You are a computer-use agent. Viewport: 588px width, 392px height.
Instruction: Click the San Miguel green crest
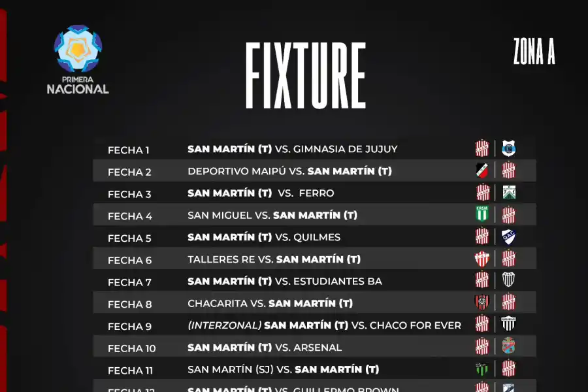482,215
